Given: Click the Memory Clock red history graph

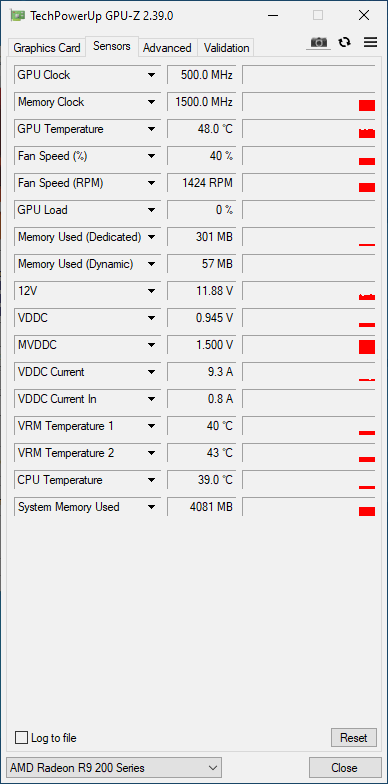Looking at the screenshot, I should pos(367,106).
